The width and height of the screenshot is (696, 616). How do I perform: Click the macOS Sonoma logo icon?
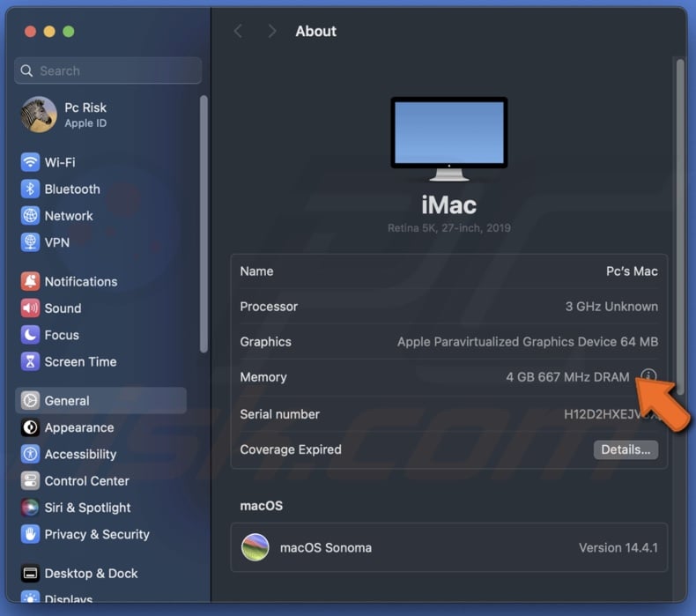pyautogui.click(x=255, y=547)
